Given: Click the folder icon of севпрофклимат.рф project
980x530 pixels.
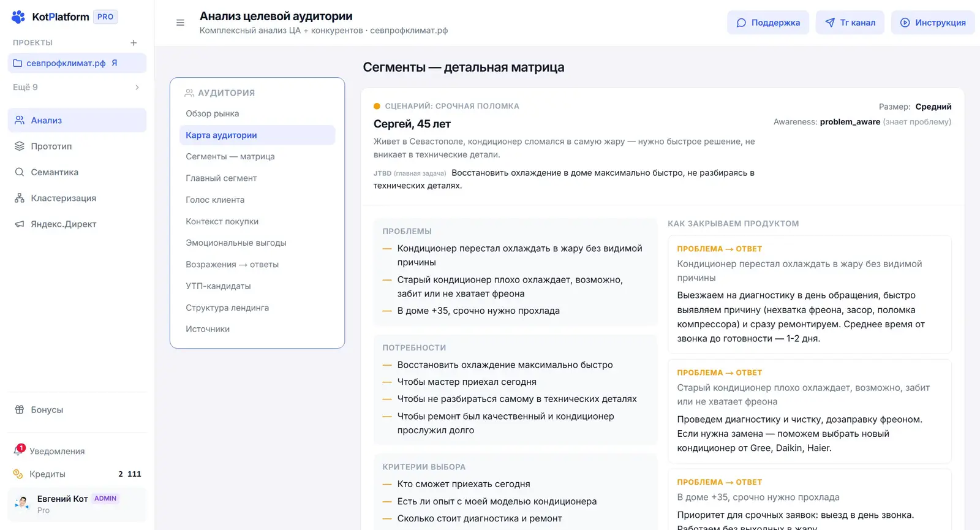Looking at the screenshot, I should (x=18, y=63).
